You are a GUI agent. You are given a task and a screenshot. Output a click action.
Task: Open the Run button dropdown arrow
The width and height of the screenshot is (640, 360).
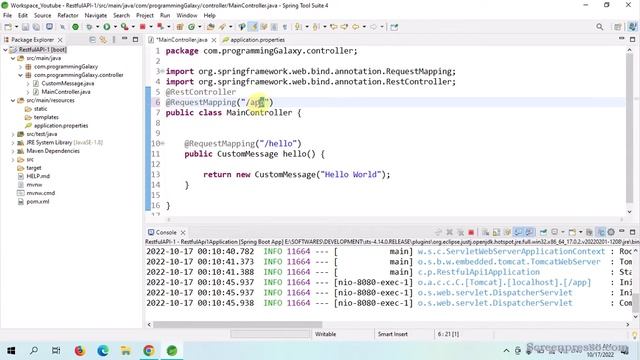pyautogui.click(x=115, y=27)
